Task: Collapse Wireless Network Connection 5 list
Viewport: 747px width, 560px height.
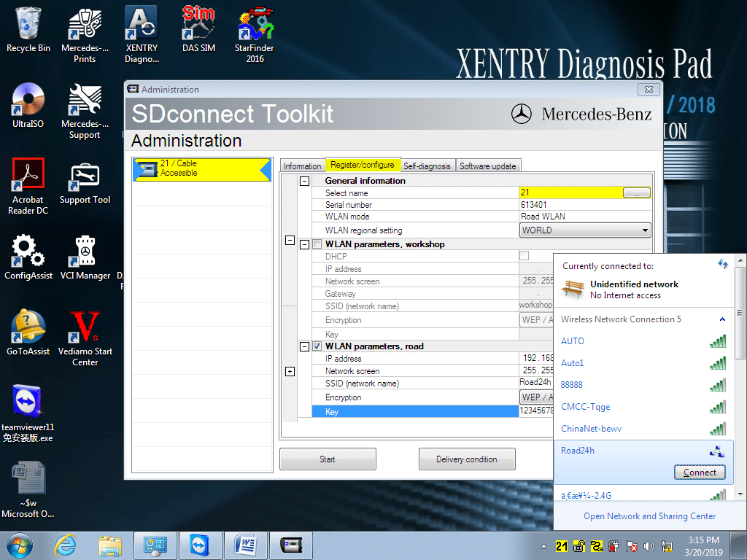Action: tap(722, 319)
